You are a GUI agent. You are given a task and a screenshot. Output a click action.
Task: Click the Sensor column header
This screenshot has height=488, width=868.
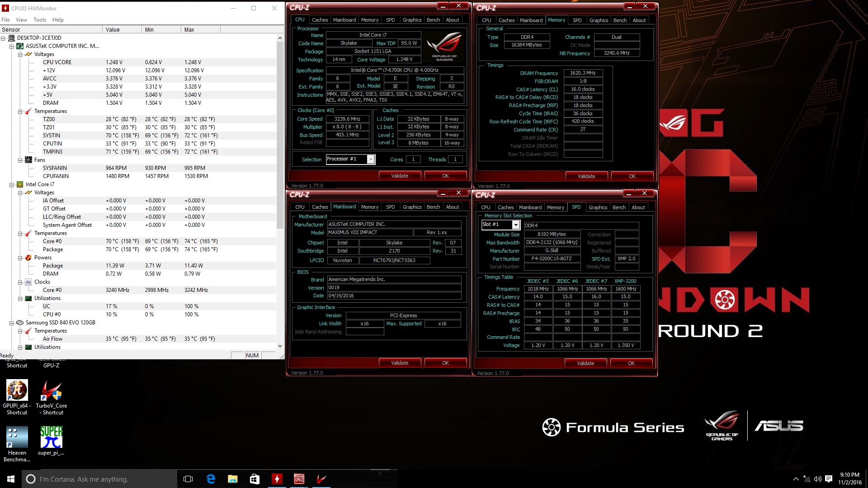tap(51, 29)
